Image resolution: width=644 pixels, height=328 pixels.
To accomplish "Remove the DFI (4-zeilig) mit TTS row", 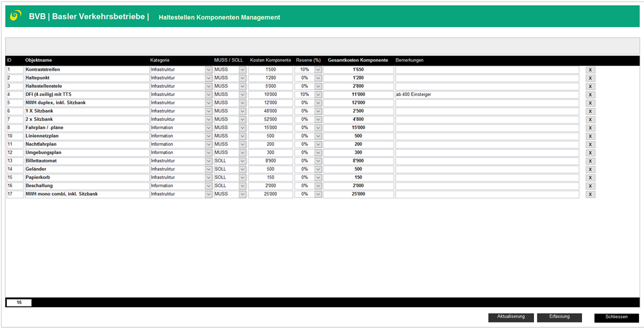I will pos(590,95).
